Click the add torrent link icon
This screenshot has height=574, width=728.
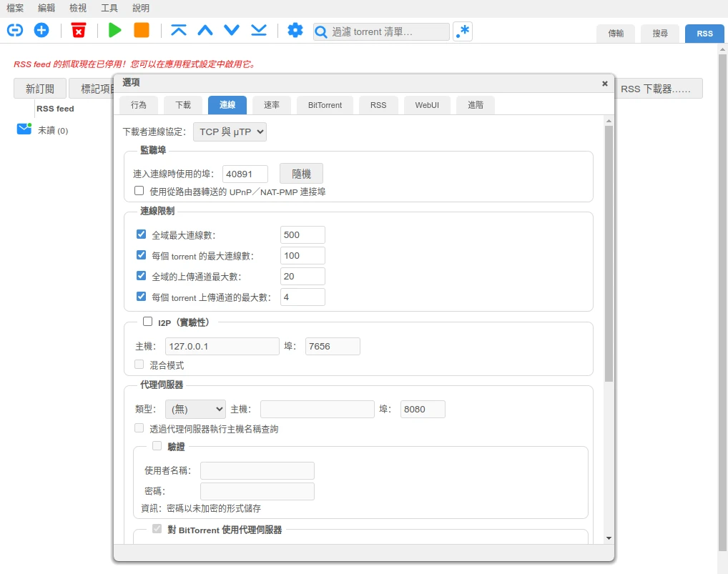[x=15, y=30]
